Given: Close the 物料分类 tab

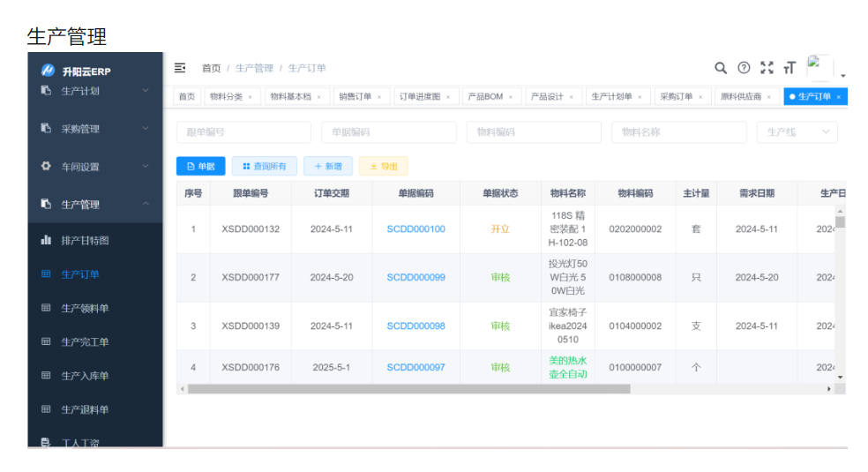Looking at the screenshot, I should [x=250, y=97].
